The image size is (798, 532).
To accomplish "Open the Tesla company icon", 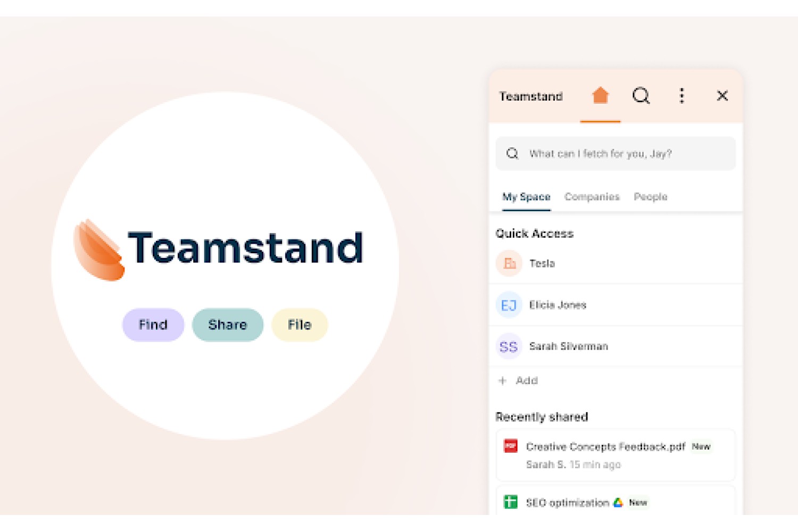I will [509, 263].
